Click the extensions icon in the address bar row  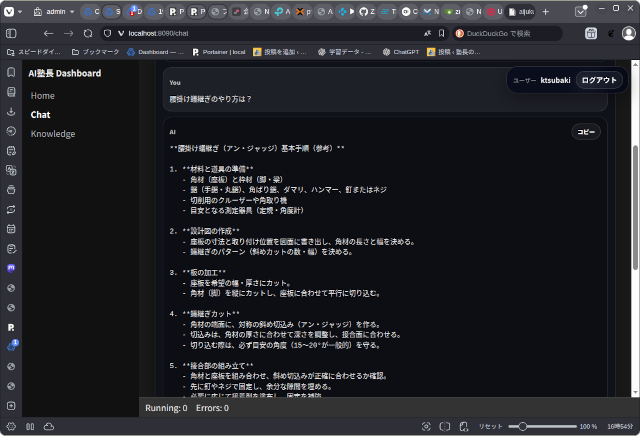[591, 33]
